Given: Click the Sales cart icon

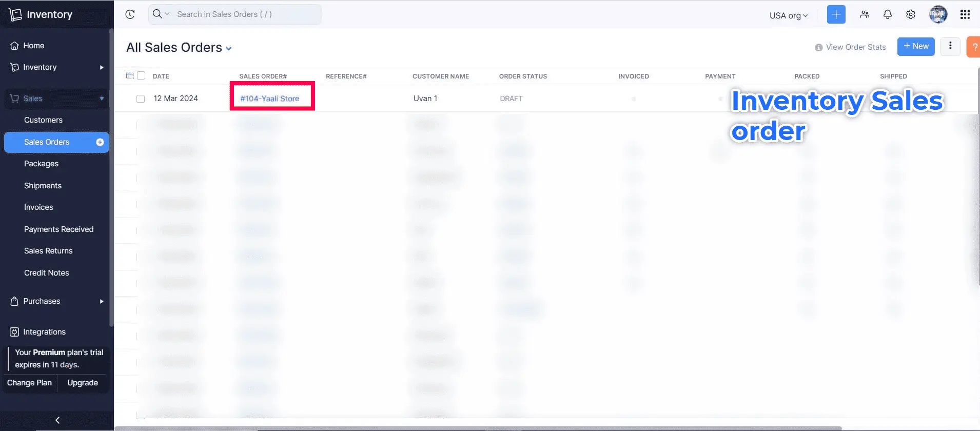Looking at the screenshot, I should (14, 99).
